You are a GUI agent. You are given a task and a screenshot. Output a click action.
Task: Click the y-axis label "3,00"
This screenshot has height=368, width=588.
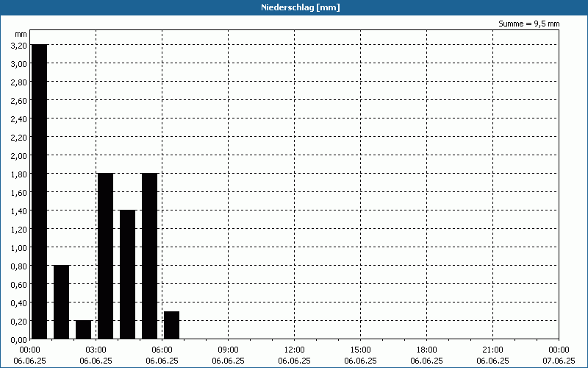pos(19,64)
